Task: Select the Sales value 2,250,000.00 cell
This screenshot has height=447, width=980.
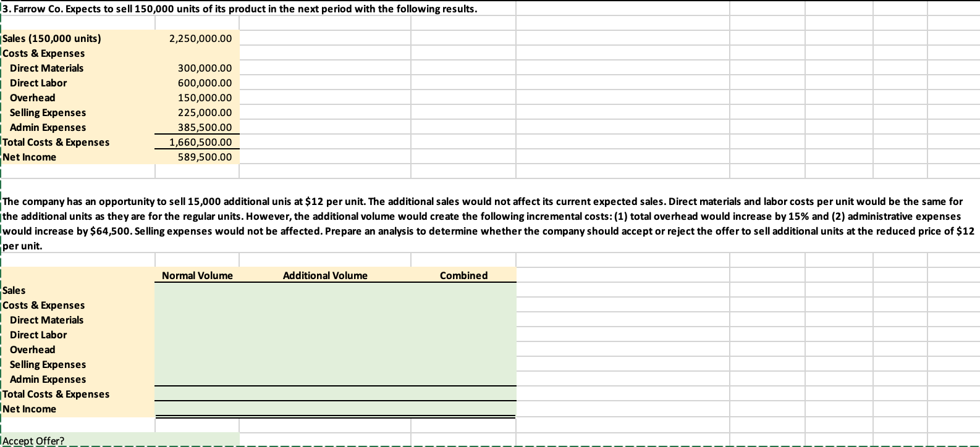Action: [x=197, y=38]
